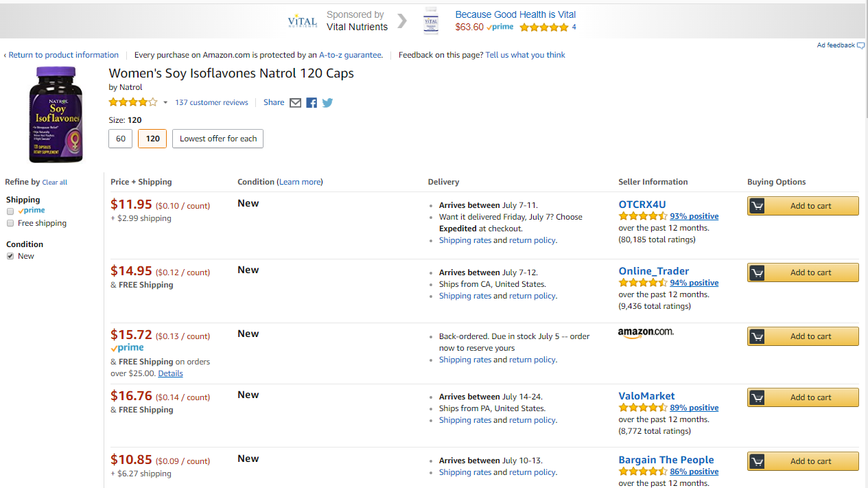Select the 60 count size option
Viewport: 868px width, 488px height.
tap(121, 139)
